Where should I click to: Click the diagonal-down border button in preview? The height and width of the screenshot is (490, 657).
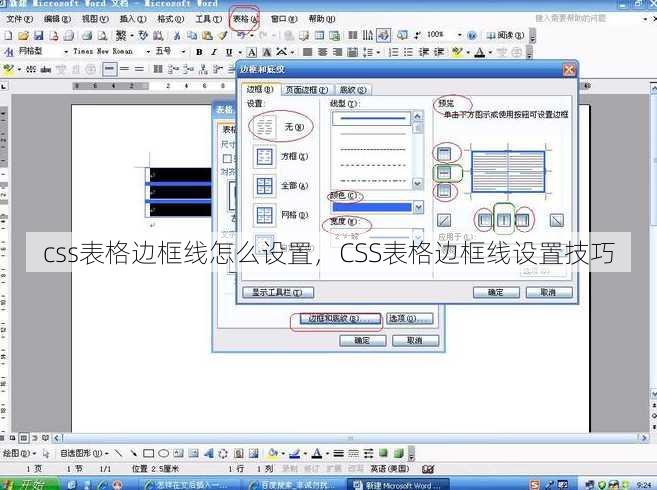pos(556,220)
